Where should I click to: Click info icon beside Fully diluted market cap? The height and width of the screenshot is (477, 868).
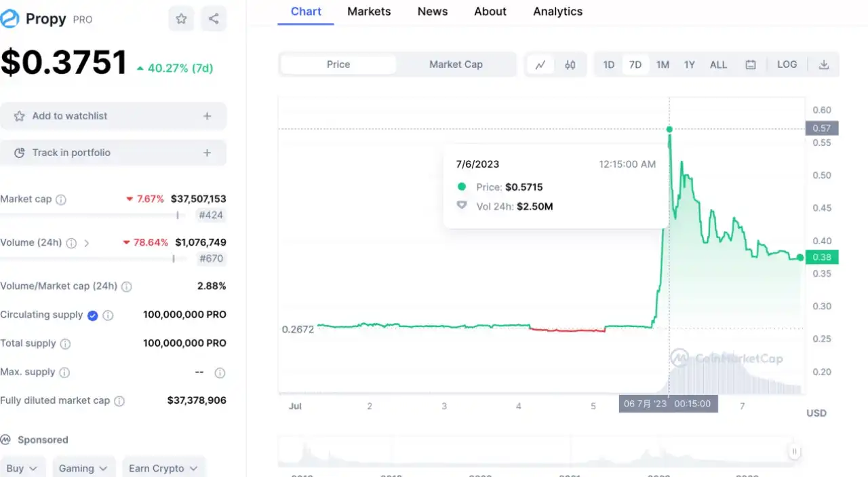pyautogui.click(x=119, y=401)
